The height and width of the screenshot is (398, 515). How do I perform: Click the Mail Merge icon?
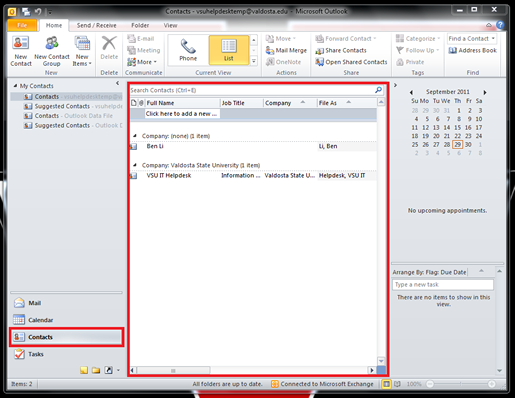click(270, 50)
